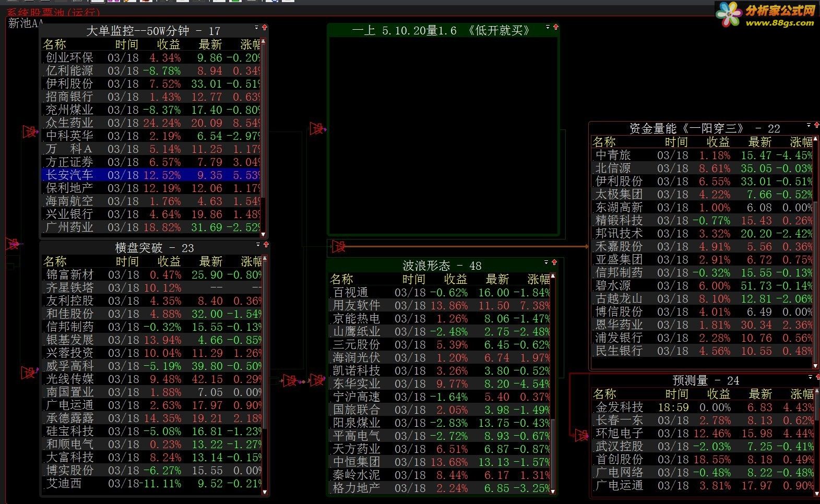820x504 pixels.
Task: Click the 设 node feeding the 《低开就买》 panel
Action: [x=317, y=128]
